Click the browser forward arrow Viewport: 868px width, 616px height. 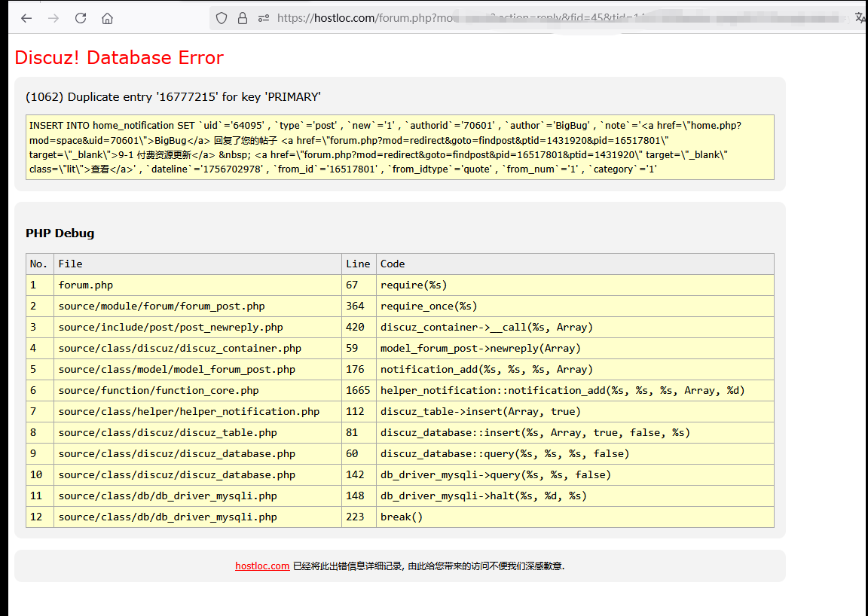click(53, 18)
